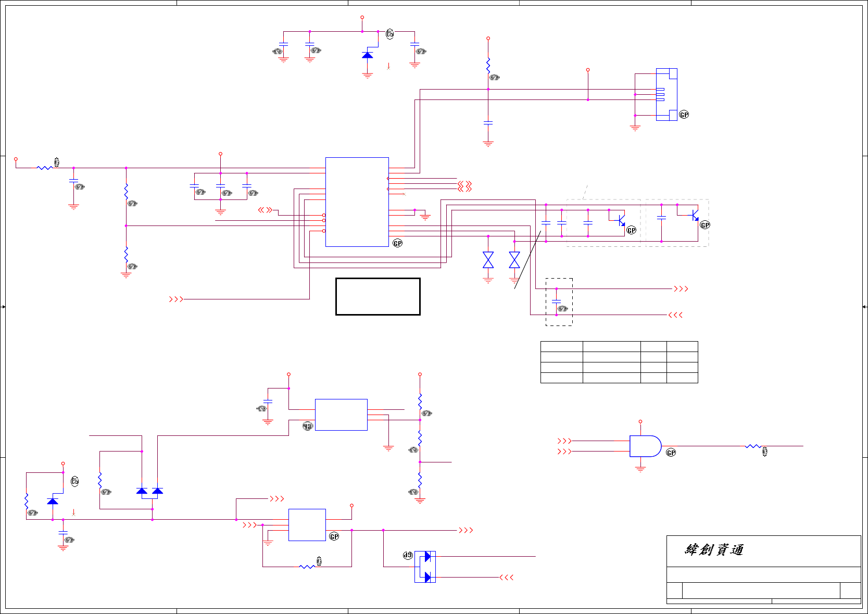Click the Zener diode at bottom left
Viewport: 868px width, 614px height.
[x=53, y=501]
